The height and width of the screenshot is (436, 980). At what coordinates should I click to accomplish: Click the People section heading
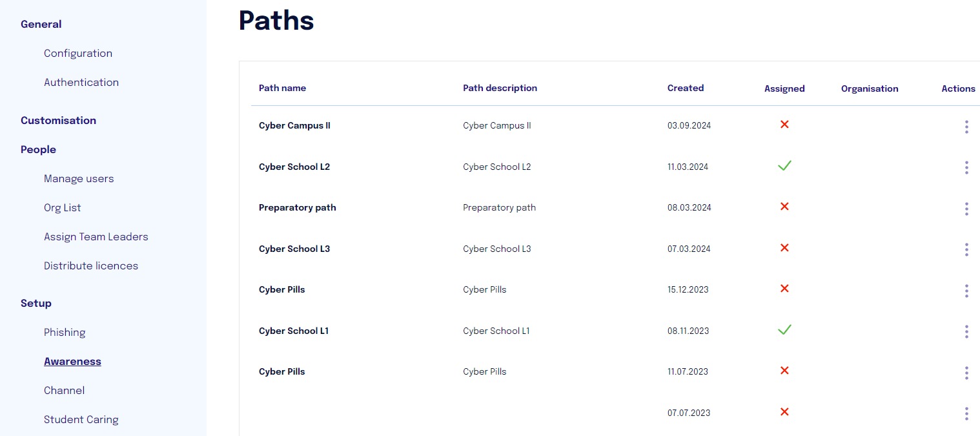(38, 150)
